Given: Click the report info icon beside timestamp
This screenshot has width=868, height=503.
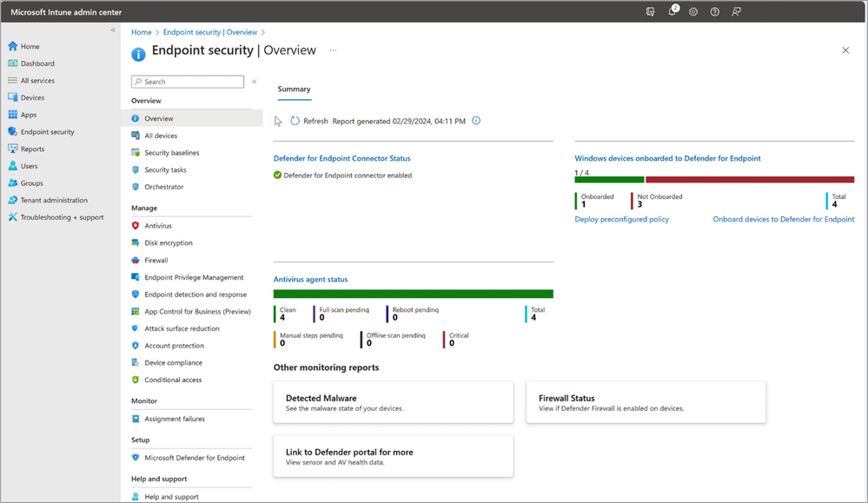Looking at the screenshot, I should (476, 121).
